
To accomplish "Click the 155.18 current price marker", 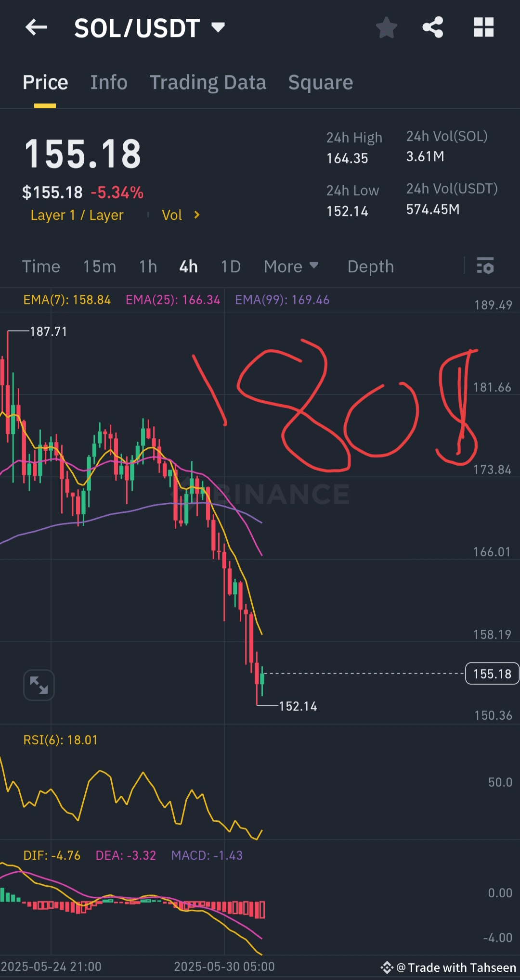I will (x=492, y=674).
